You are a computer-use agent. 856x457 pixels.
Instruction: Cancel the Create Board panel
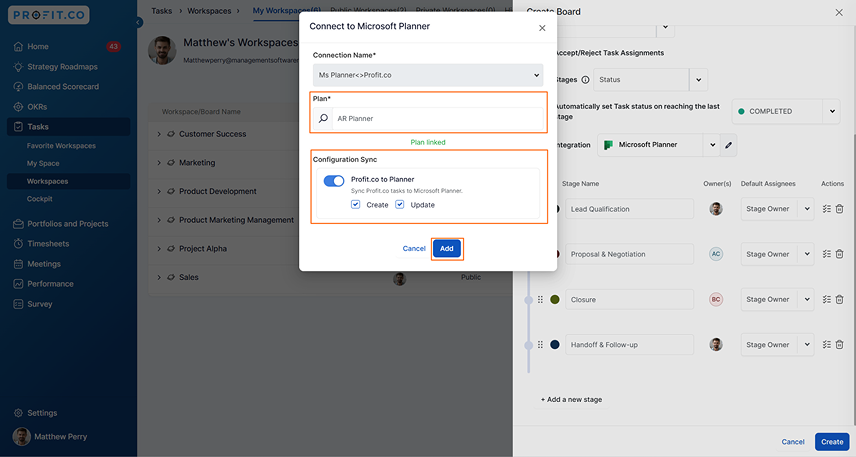[793, 442]
